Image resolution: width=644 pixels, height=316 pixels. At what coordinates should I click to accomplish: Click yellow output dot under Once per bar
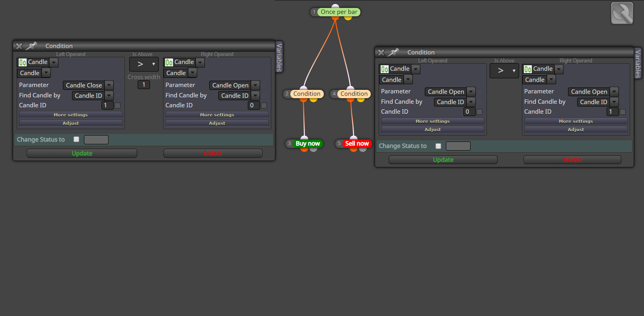[348, 18]
